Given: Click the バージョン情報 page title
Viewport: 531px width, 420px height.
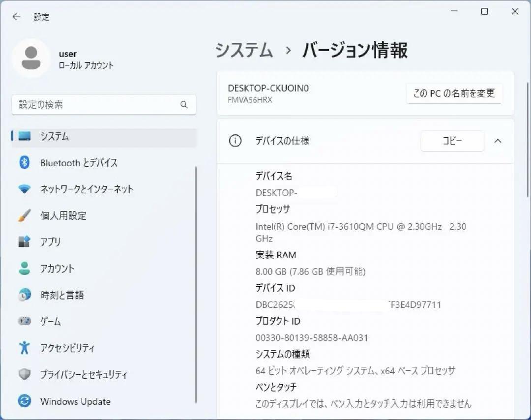Looking at the screenshot, I should coord(355,50).
